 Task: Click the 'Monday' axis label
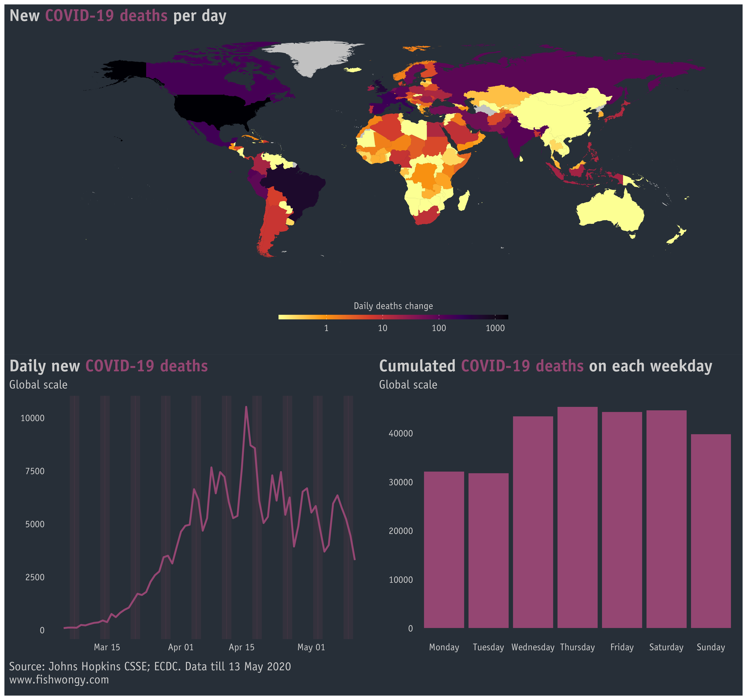(444, 647)
